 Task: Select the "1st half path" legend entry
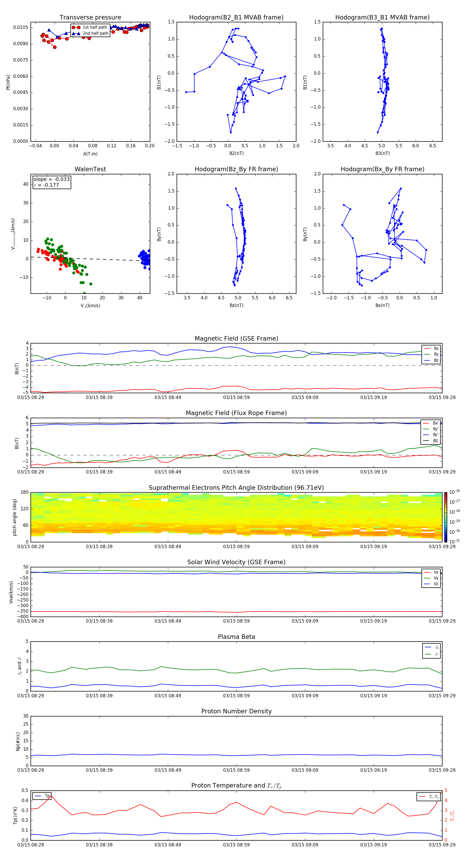(x=90, y=27)
